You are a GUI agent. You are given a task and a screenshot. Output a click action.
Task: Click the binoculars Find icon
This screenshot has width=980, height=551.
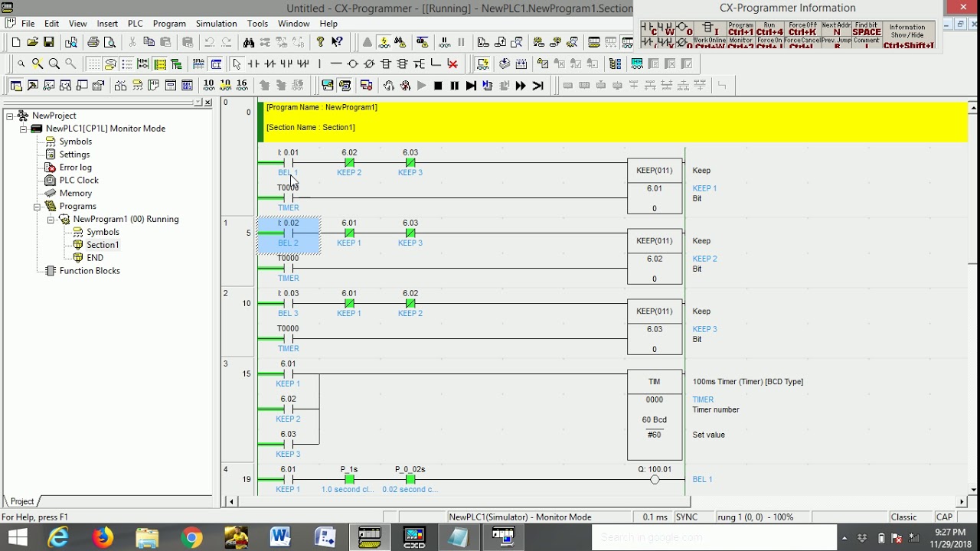pyautogui.click(x=249, y=42)
